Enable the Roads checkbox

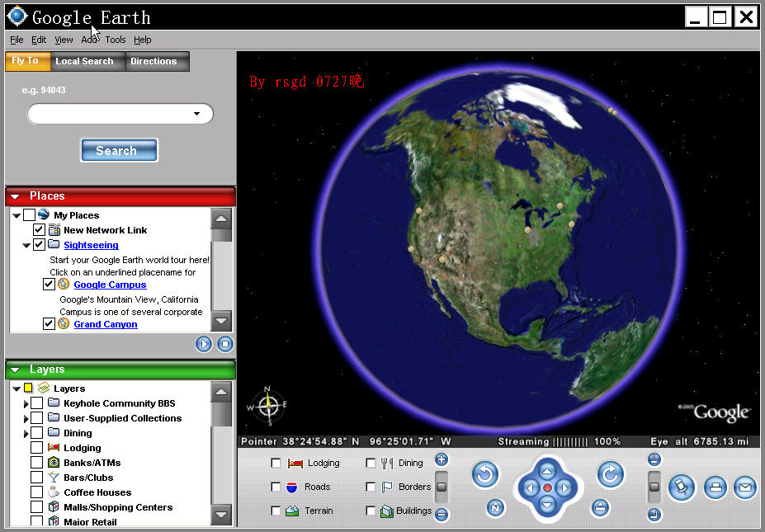click(276, 487)
